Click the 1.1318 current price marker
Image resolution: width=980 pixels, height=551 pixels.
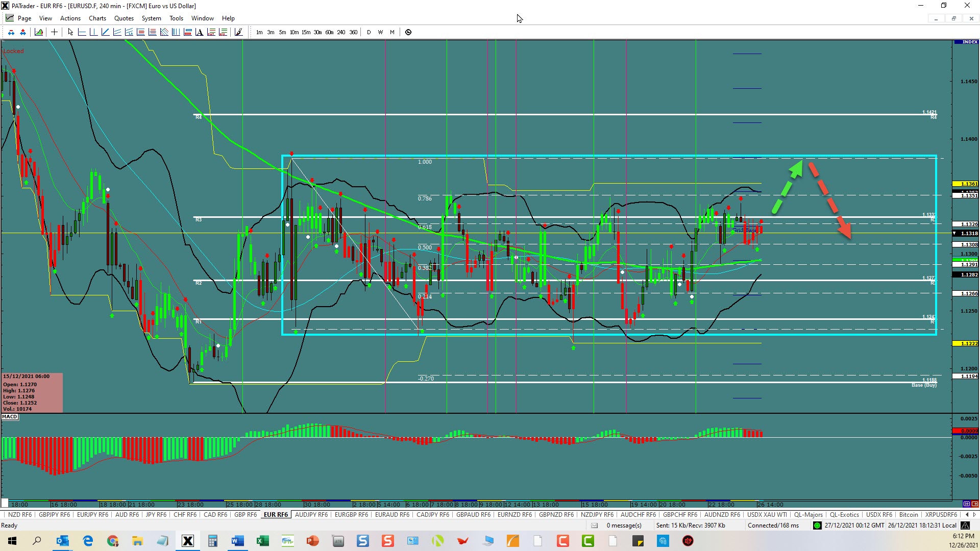point(966,233)
